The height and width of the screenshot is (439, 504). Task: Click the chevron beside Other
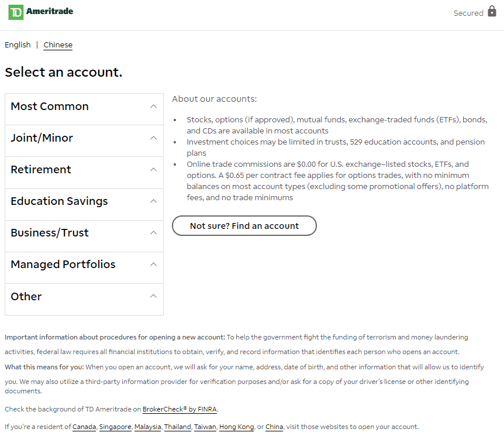154,296
